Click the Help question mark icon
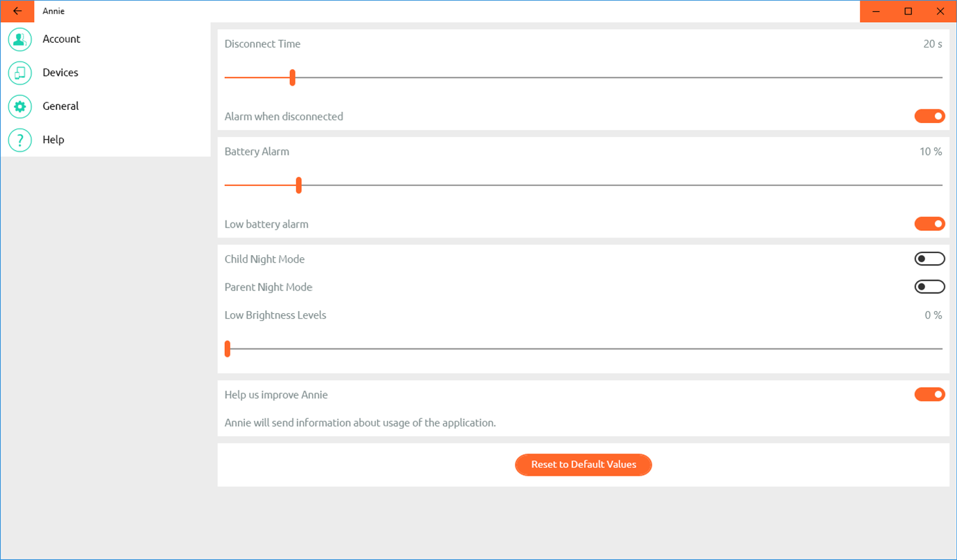Screen dimensions: 957x560 pyautogui.click(x=20, y=140)
